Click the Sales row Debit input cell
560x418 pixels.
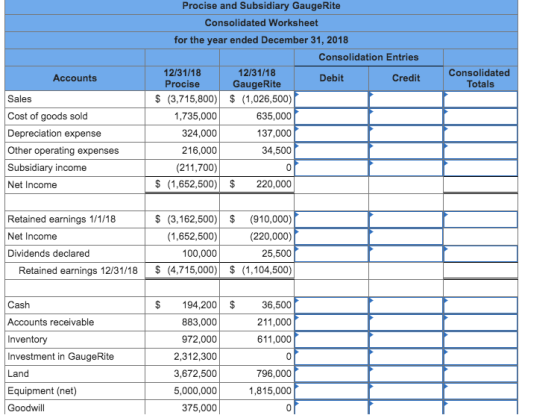click(331, 99)
